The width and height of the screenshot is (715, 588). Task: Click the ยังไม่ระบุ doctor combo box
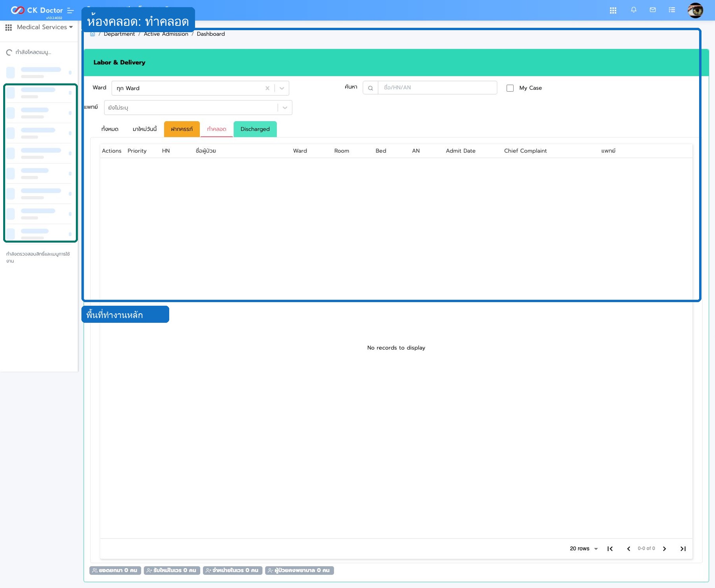click(x=198, y=108)
